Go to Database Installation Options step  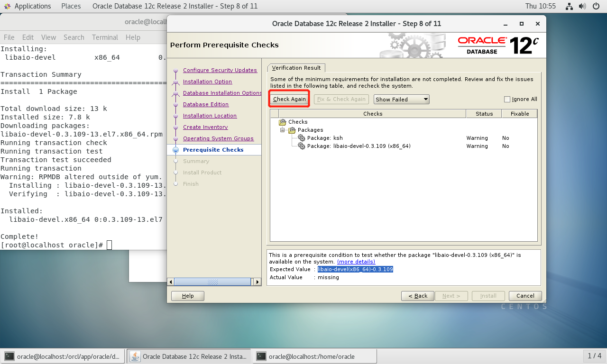(x=222, y=93)
